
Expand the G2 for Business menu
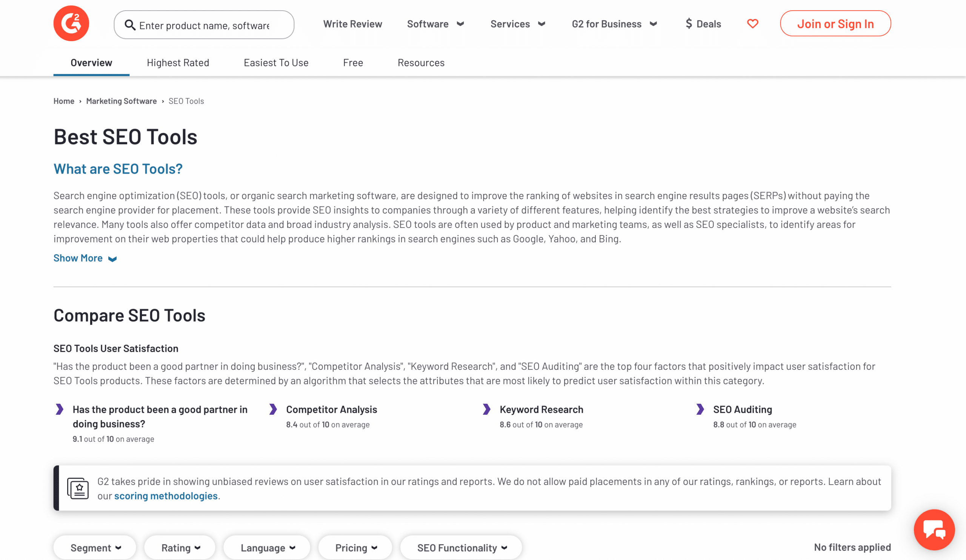tap(614, 24)
